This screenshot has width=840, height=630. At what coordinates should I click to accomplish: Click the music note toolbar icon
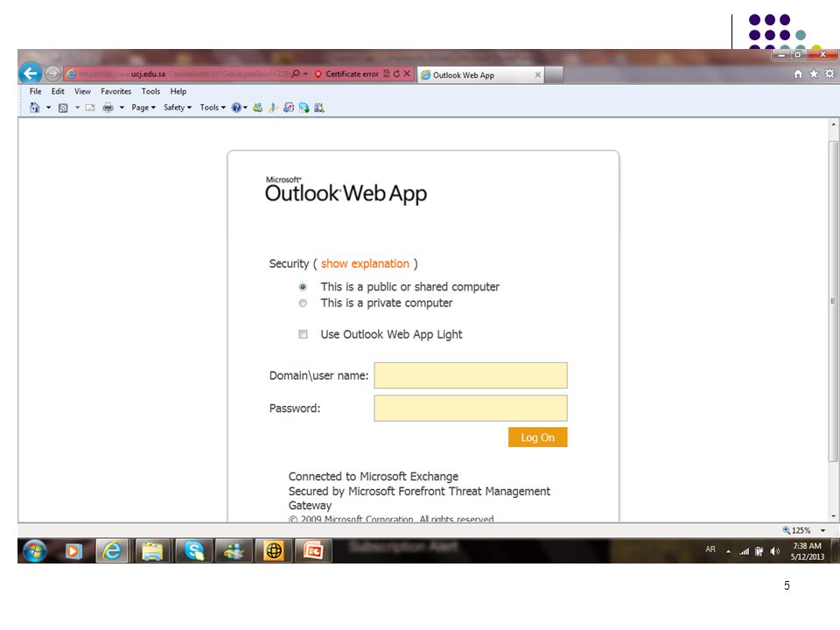(273, 108)
